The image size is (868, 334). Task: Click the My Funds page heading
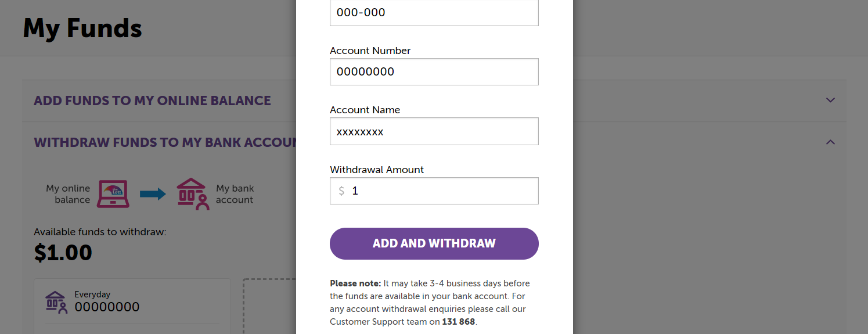pyautogui.click(x=82, y=28)
